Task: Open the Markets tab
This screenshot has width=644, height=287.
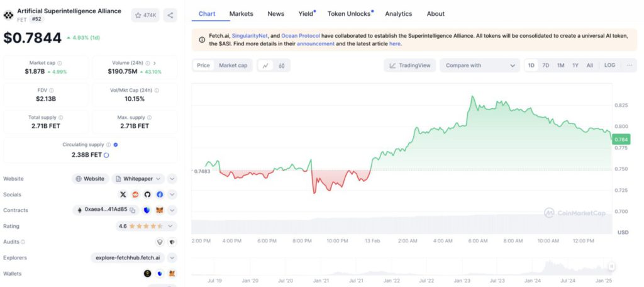Action: point(241,14)
